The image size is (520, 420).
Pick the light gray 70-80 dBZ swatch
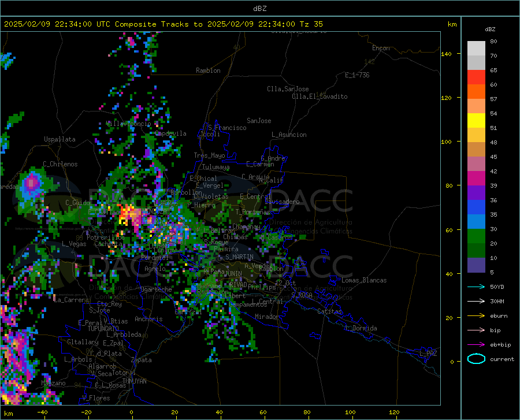tap(476, 49)
